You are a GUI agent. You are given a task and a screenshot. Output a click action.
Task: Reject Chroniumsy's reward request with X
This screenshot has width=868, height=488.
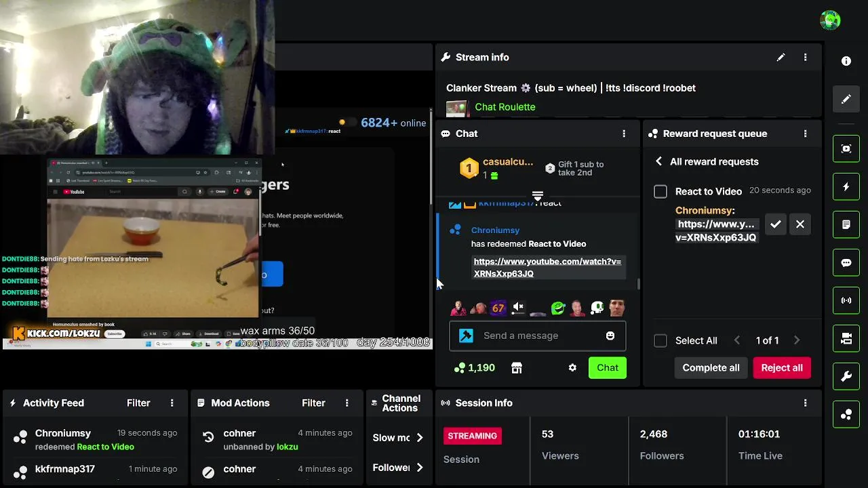click(x=800, y=224)
